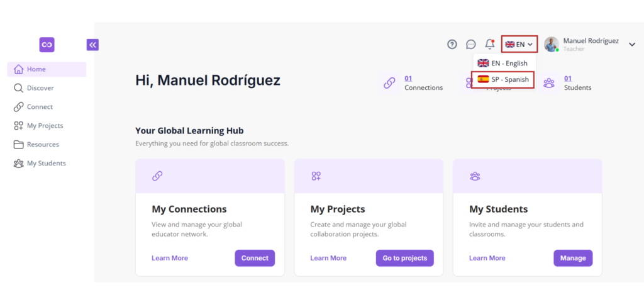Open the chat messages icon
644x302 pixels.
[x=470, y=45]
